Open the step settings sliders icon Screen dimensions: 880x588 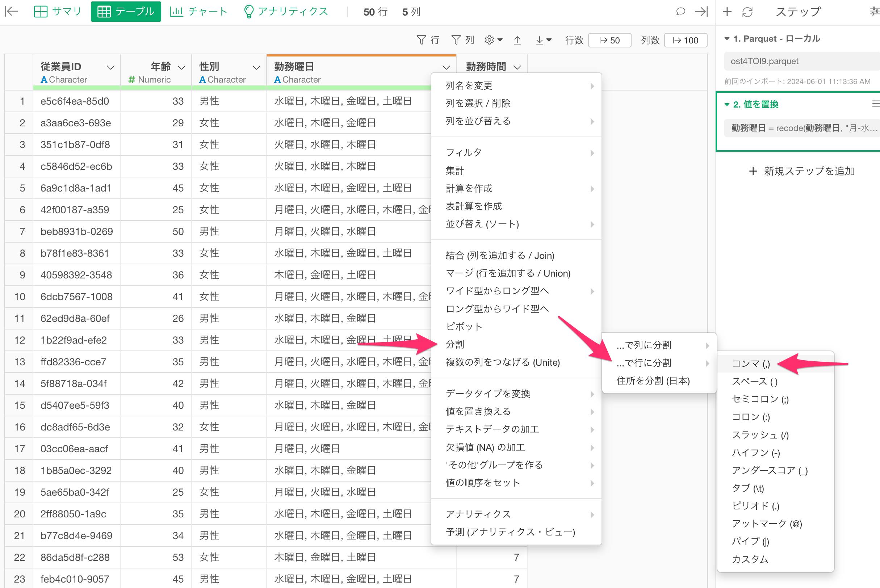875,12
